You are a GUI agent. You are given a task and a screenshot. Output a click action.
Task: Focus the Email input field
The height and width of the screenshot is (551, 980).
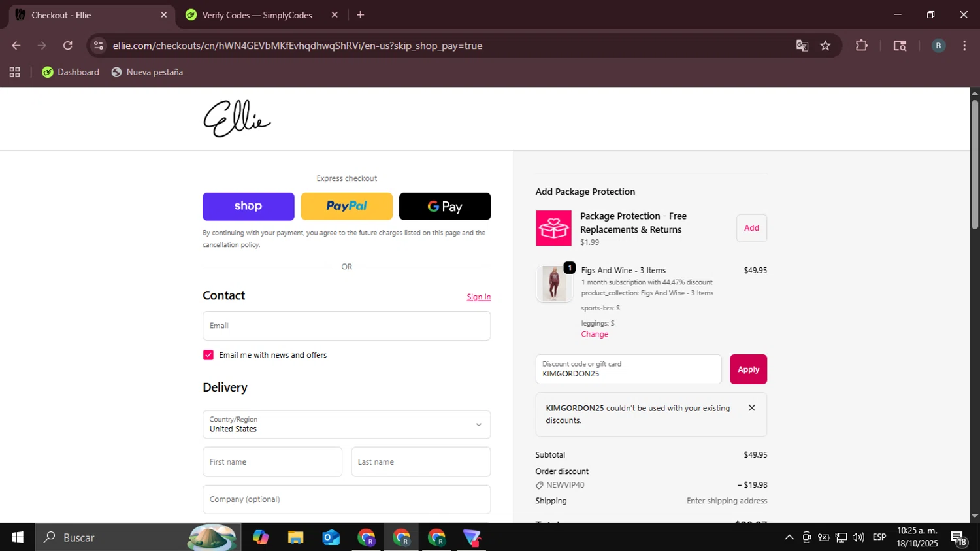click(x=347, y=326)
